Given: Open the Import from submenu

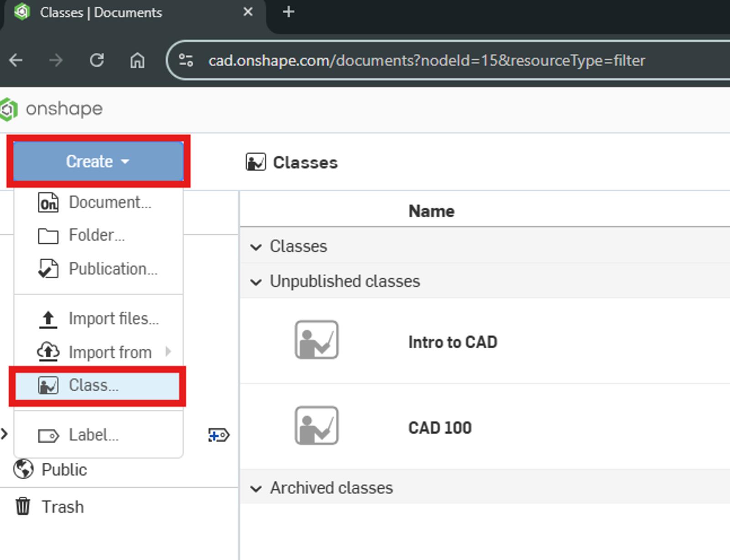Looking at the screenshot, I should pyautogui.click(x=110, y=352).
